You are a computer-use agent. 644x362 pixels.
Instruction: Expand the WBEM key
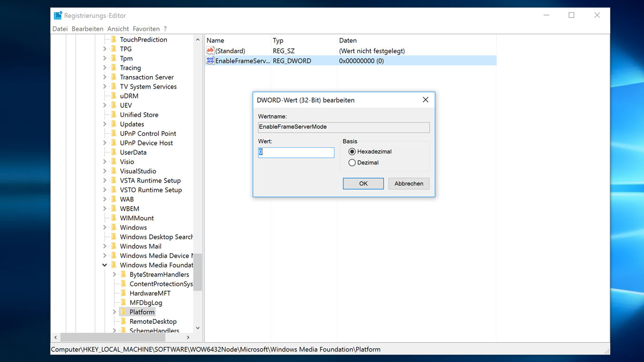click(x=105, y=209)
